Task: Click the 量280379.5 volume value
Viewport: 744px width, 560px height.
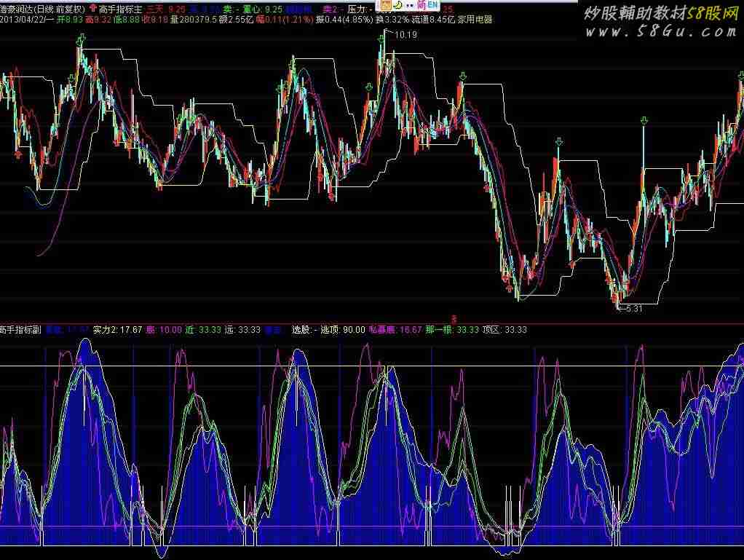Action: (193, 20)
